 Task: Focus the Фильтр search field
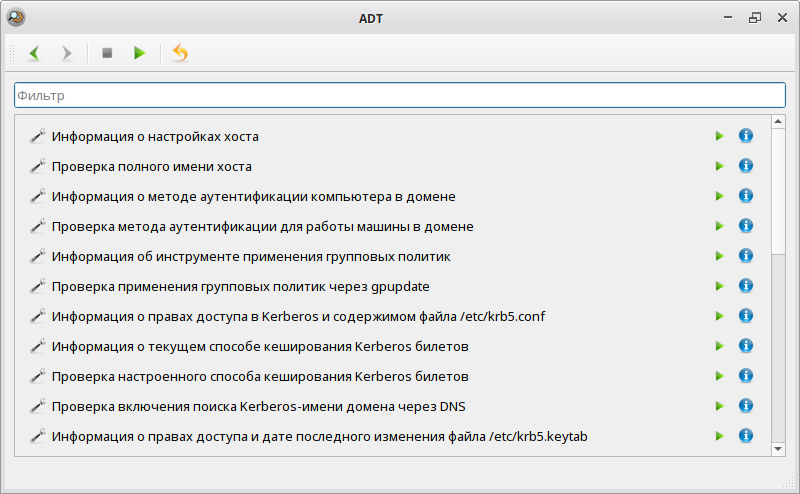point(399,95)
